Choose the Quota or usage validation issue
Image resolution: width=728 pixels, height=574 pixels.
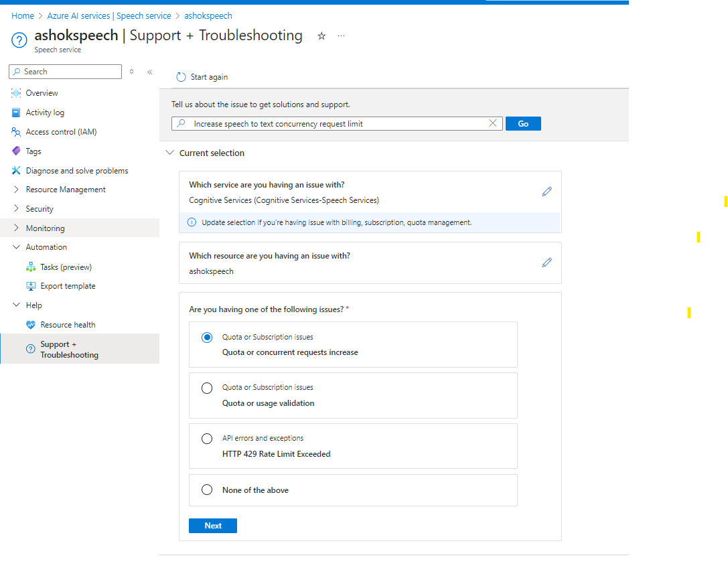tap(207, 388)
